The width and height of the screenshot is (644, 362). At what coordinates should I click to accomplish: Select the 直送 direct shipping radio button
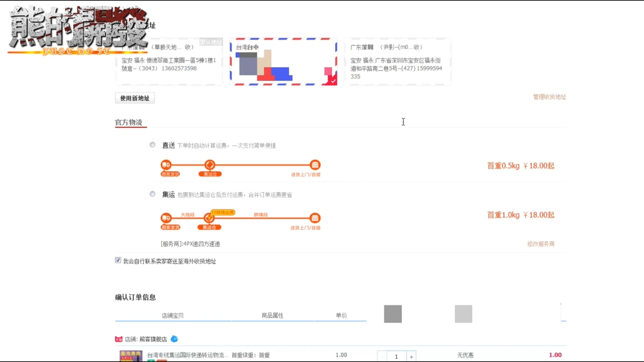click(x=152, y=145)
